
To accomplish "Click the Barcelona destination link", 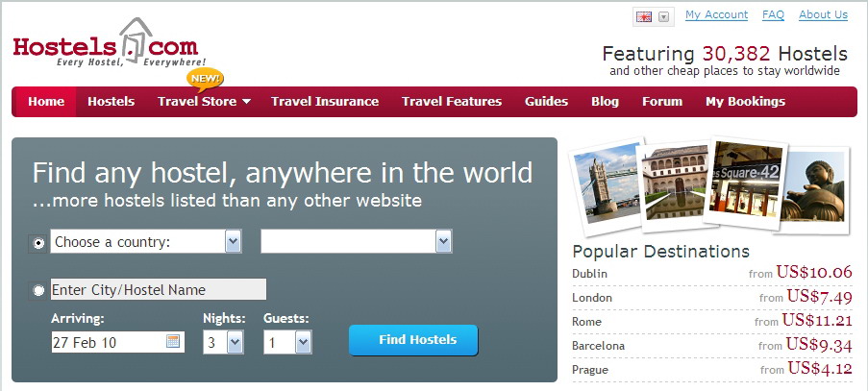I will pyautogui.click(x=599, y=346).
